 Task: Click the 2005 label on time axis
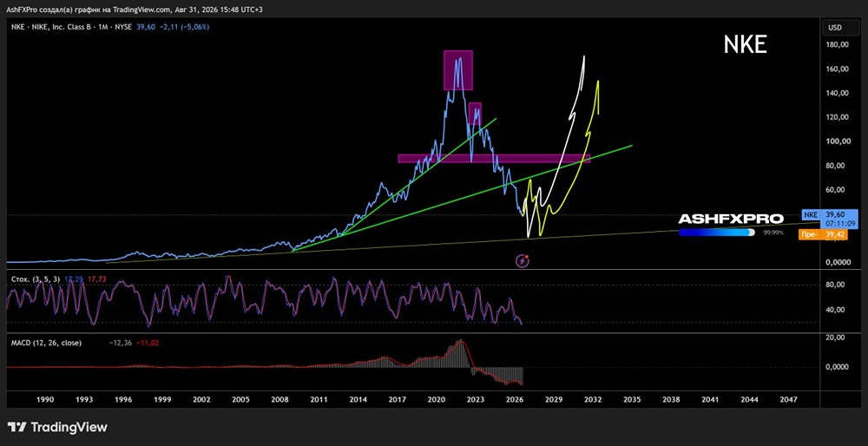[x=240, y=399]
